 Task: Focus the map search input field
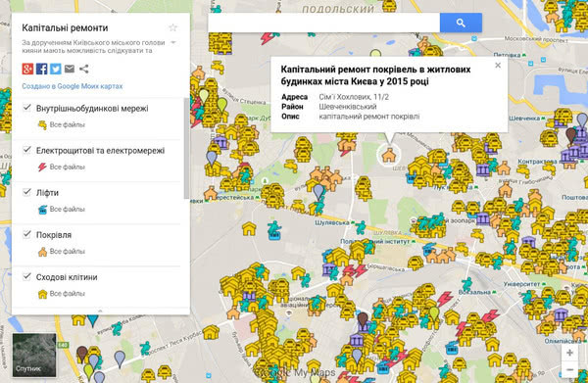click(324, 23)
